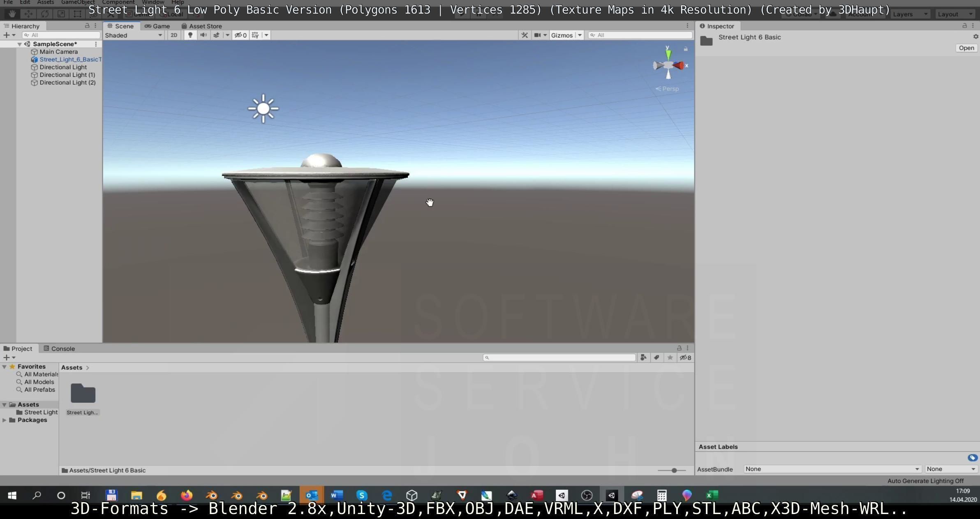This screenshot has width=980, height=519.
Task: Toggle 2D view mode button
Action: (174, 35)
